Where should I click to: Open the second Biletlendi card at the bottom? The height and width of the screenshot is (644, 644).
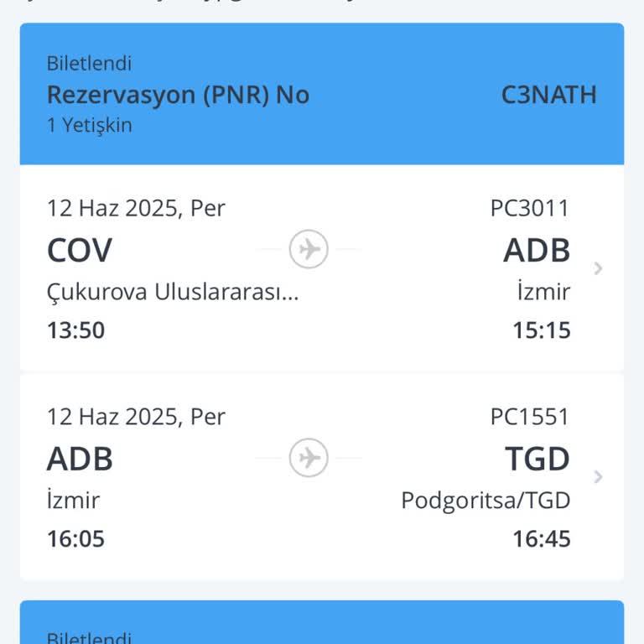(322, 625)
